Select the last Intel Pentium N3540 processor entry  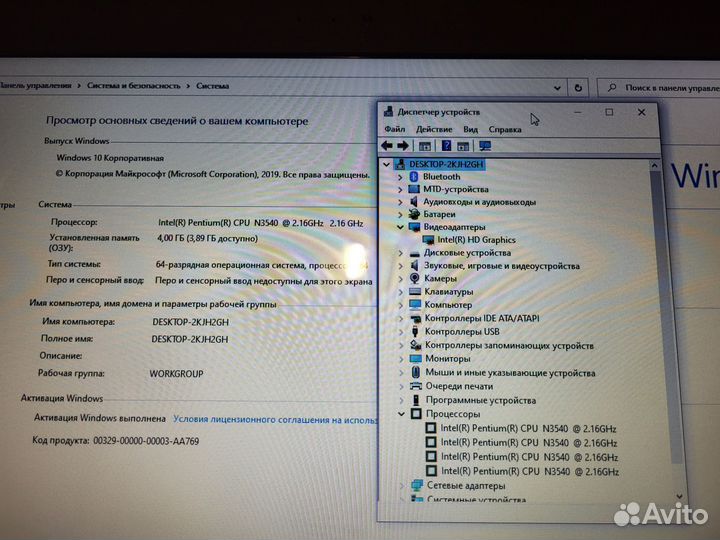click(529, 471)
